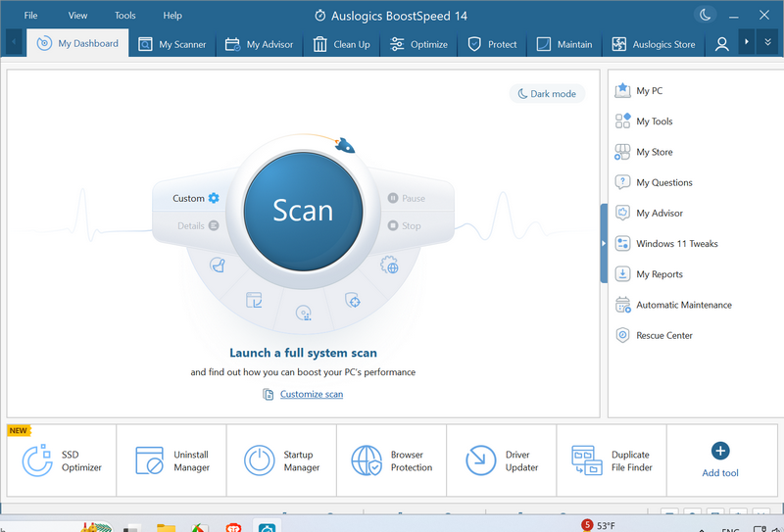This screenshot has height=532, width=784.
Task: Collapse the right sidebar panel handle
Action: tap(604, 243)
